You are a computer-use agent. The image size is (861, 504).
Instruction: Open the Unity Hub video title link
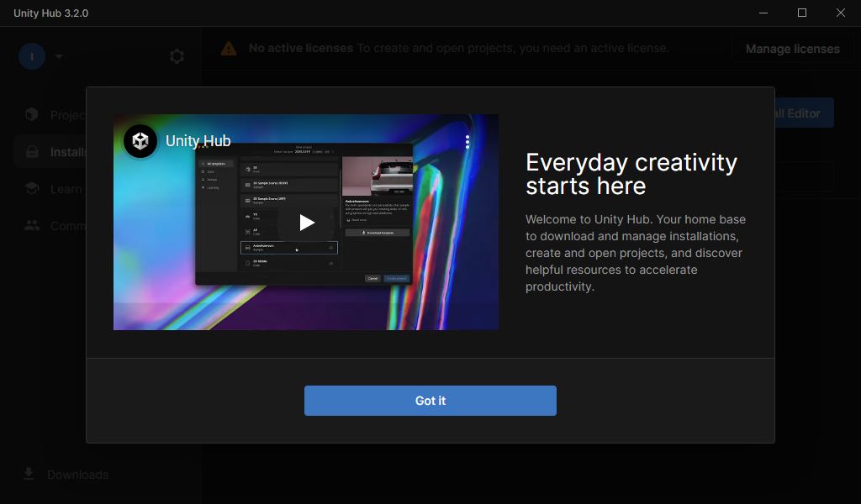tap(198, 141)
